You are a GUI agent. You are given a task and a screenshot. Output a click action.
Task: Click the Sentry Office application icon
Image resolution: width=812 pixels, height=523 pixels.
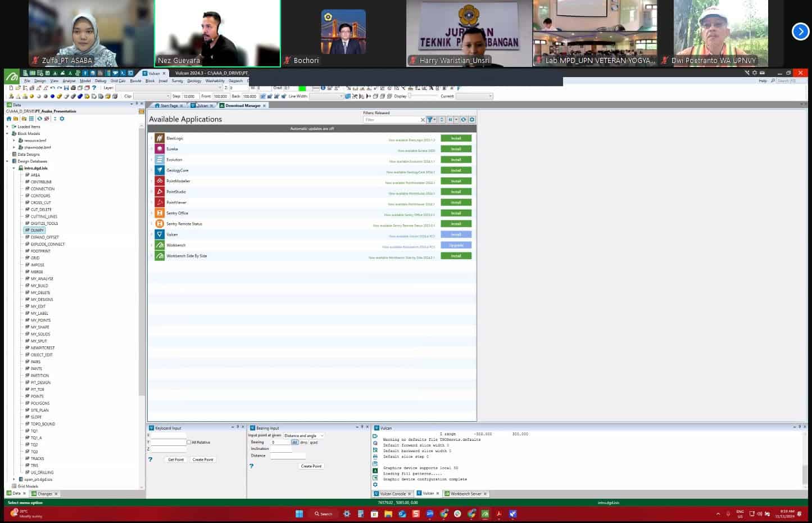pos(160,213)
